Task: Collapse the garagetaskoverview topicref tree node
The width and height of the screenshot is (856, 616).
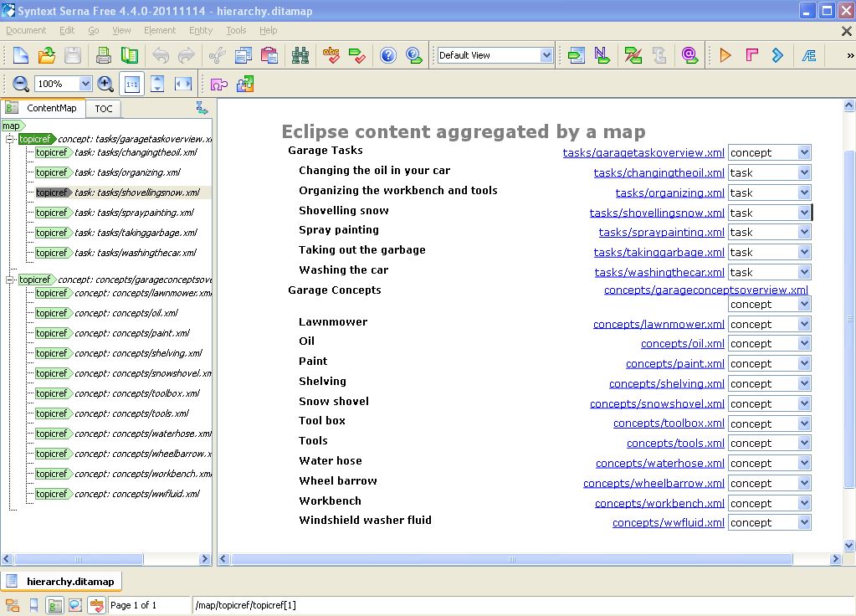Action: point(9,139)
